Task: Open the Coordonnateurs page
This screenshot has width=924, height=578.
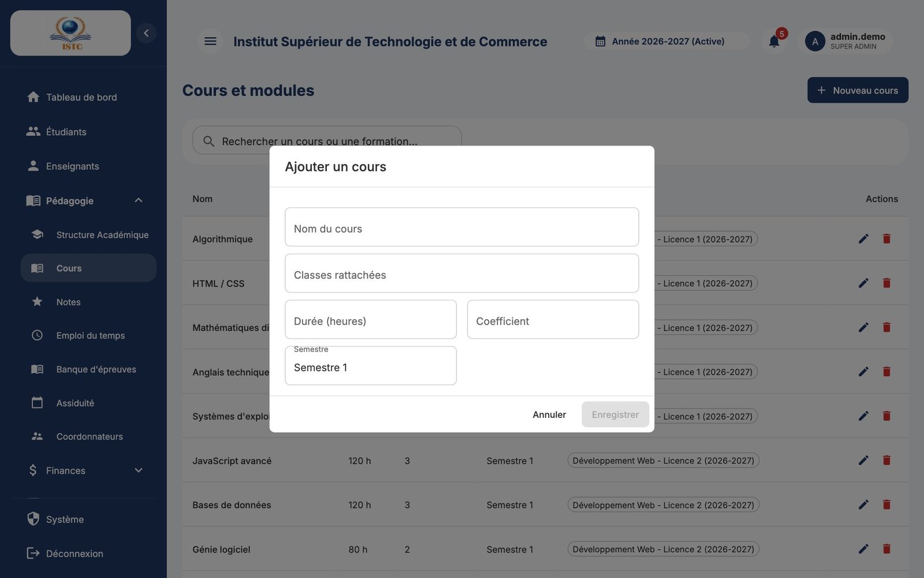Action: pos(88,436)
